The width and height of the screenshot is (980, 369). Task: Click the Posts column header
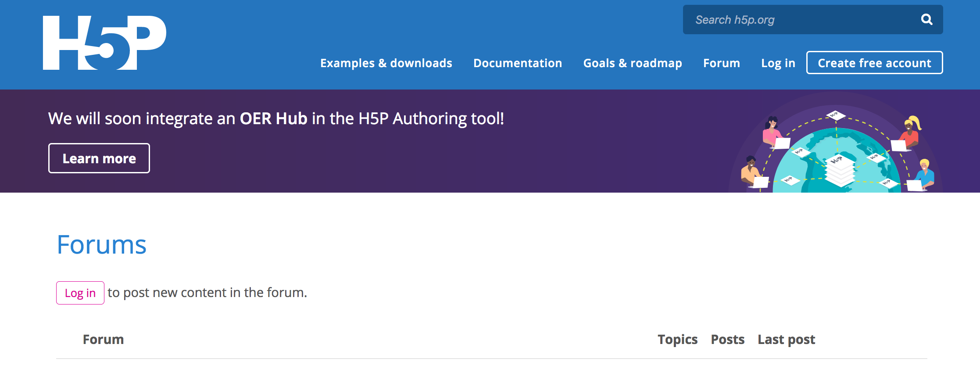pos(727,339)
